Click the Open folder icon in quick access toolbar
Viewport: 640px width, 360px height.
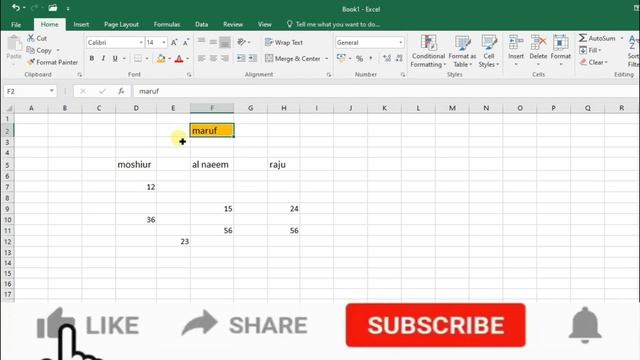(x=53, y=8)
